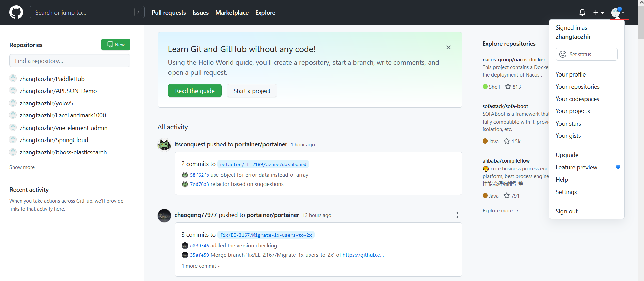The height and width of the screenshot is (281, 644).
Task: Toggle the user avatar menu
Action: (x=619, y=13)
